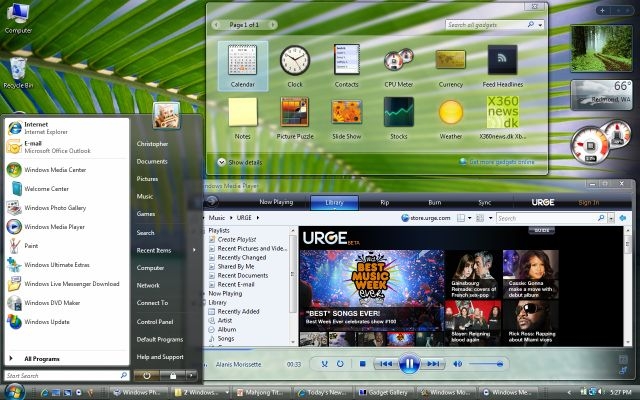The height and width of the screenshot is (400, 640).
Task: Pick the CPU Meter gadget
Action: 398,66
